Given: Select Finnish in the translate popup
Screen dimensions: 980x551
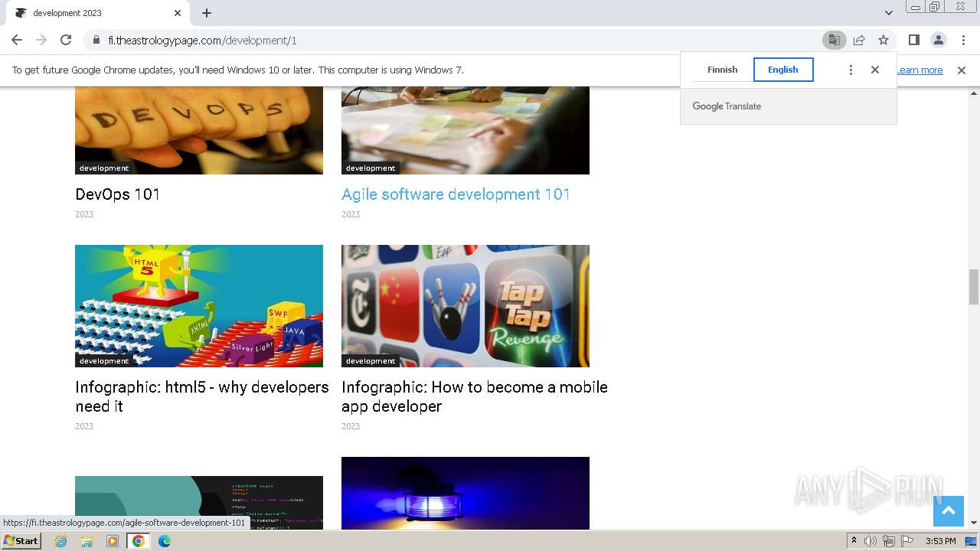Looking at the screenshot, I should point(722,70).
